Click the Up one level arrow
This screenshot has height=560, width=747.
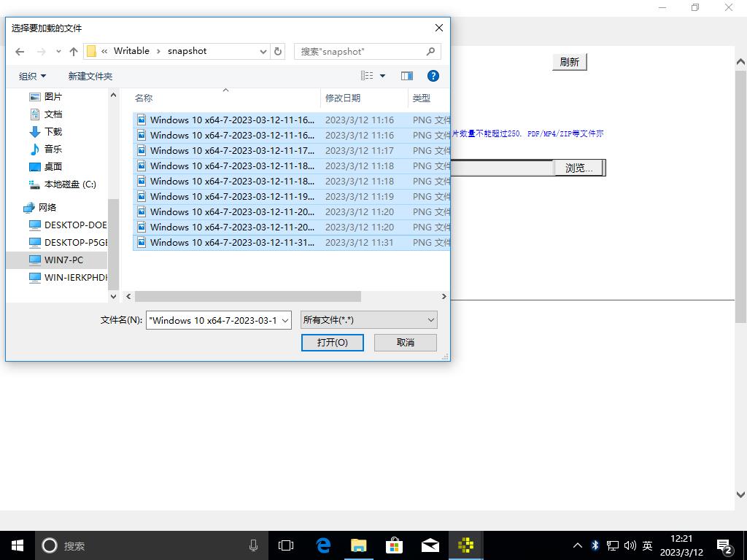click(x=74, y=51)
